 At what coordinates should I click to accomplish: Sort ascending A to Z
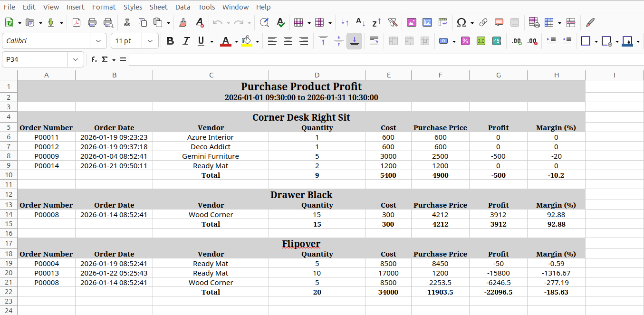(361, 22)
